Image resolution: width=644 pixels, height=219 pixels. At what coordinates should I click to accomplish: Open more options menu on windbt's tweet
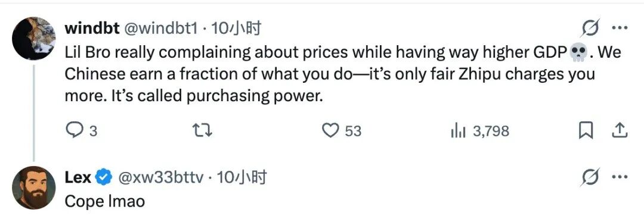point(620,29)
